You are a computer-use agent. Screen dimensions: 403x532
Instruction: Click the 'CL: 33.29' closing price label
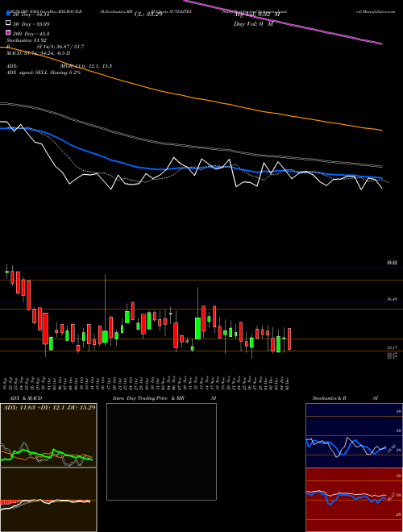[148, 15]
